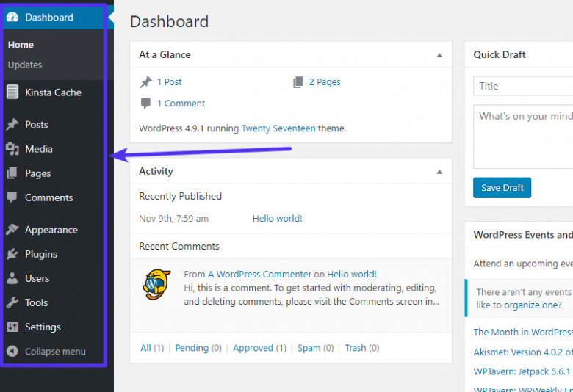This screenshot has height=392, width=573.
Task: Follow the Twenty Seventeen theme link
Action: pos(278,128)
